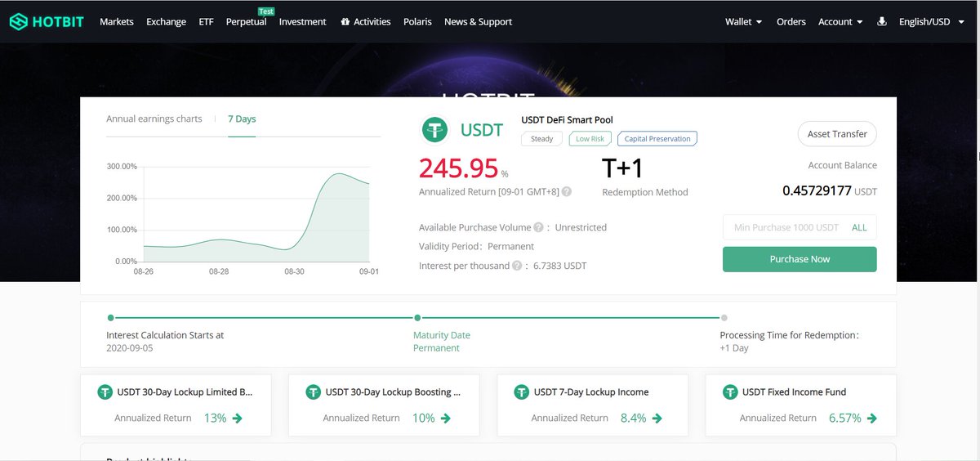980x461 pixels.
Task: Open the Investment menu
Action: pos(302,22)
